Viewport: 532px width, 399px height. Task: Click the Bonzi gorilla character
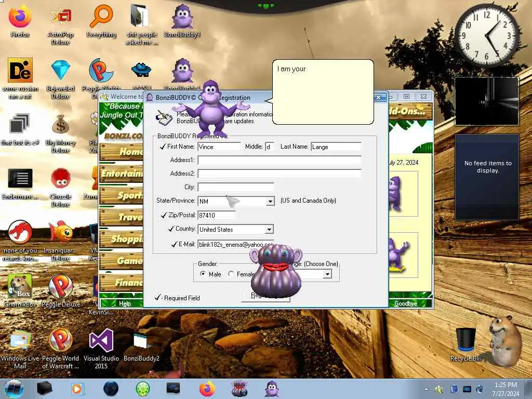(x=211, y=109)
